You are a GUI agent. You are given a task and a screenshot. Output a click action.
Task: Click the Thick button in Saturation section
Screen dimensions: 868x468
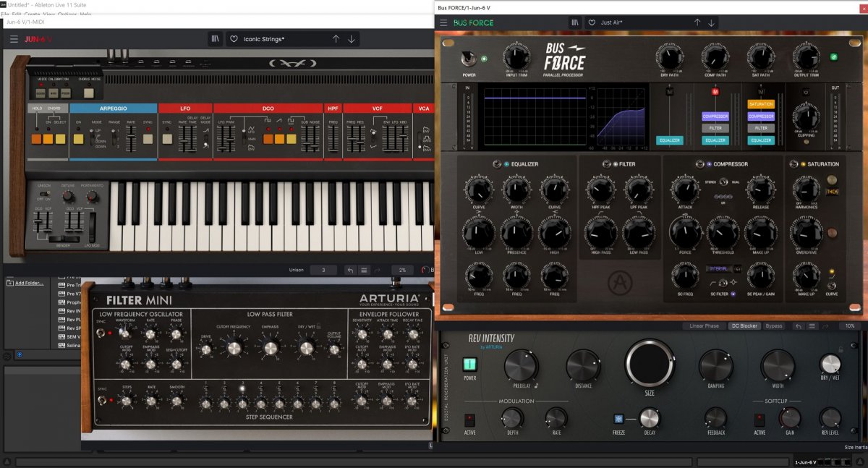tap(833, 192)
